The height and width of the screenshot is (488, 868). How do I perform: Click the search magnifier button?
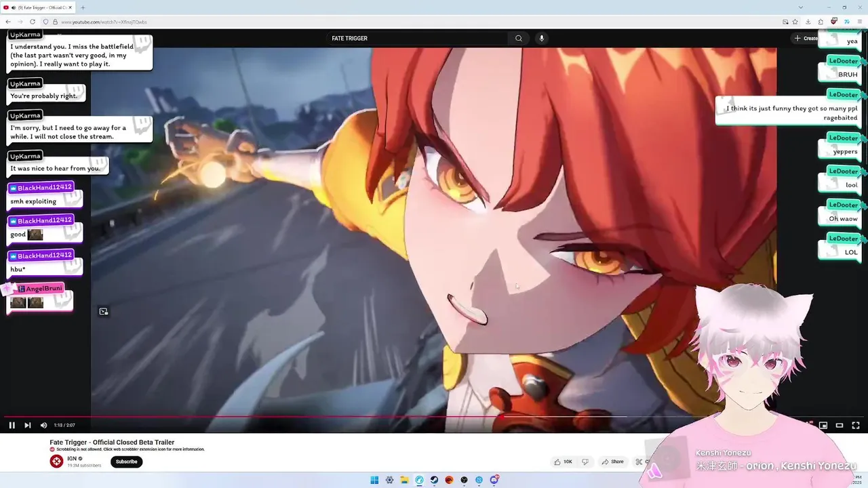(x=519, y=39)
